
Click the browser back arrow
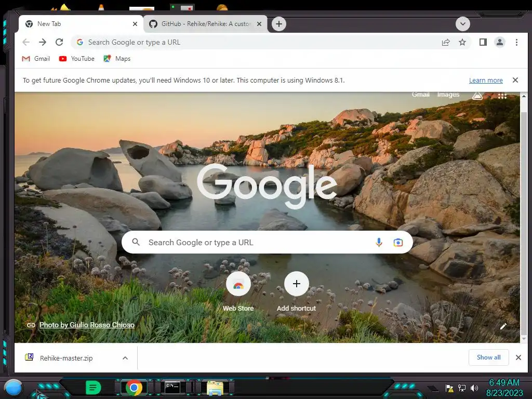[x=26, y=42]
